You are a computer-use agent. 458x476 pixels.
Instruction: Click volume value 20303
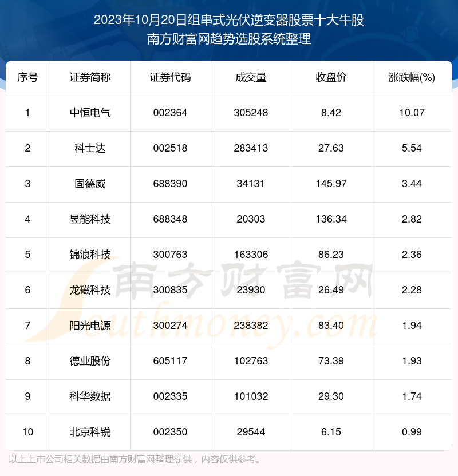(x=251, y=219)
